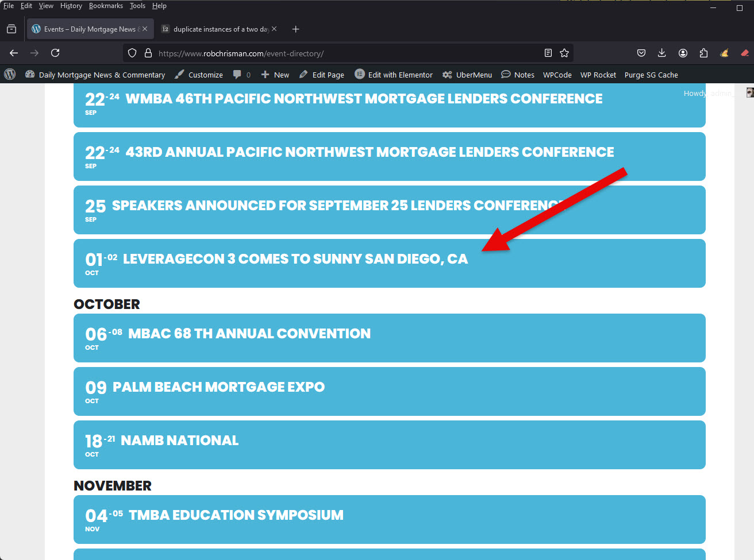Viewport: 754px width, 560px height.
Task: Open the History menu
Action: click(71, 6)
